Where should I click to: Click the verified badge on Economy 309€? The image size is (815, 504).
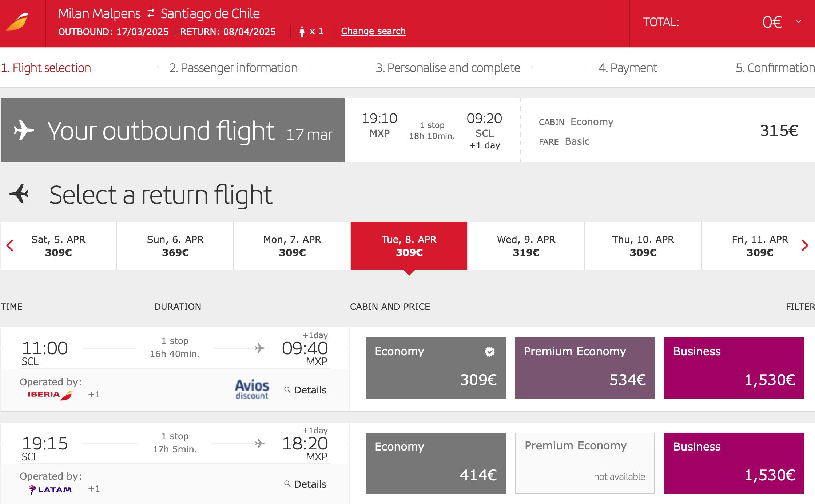point(490,352)
